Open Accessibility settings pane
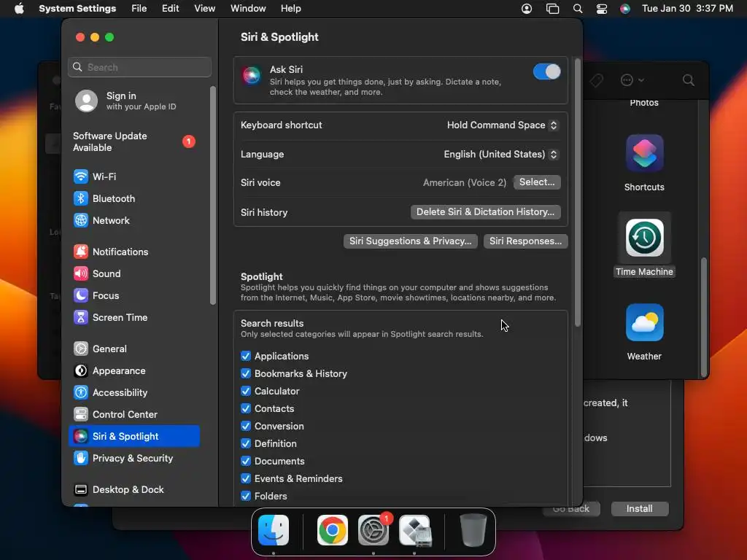Screen dimensions: 747x560 (x=134, y=393)
